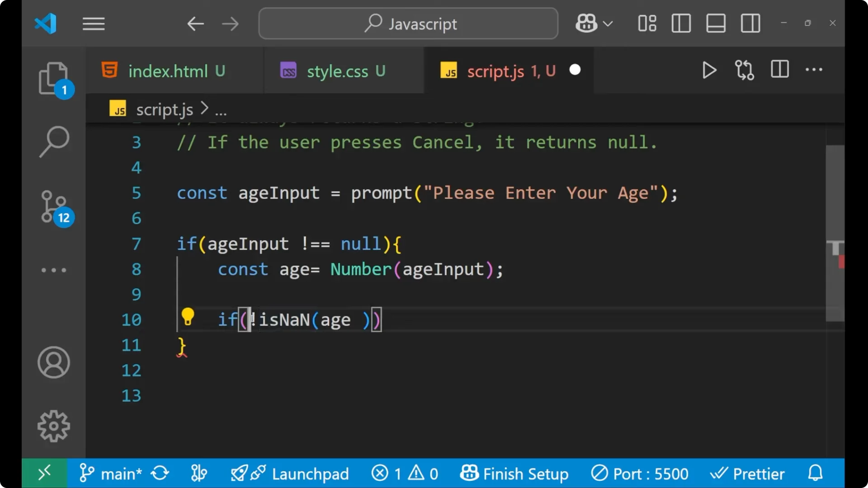Open the Accounts icon in activity bar

tap(54, 362)
